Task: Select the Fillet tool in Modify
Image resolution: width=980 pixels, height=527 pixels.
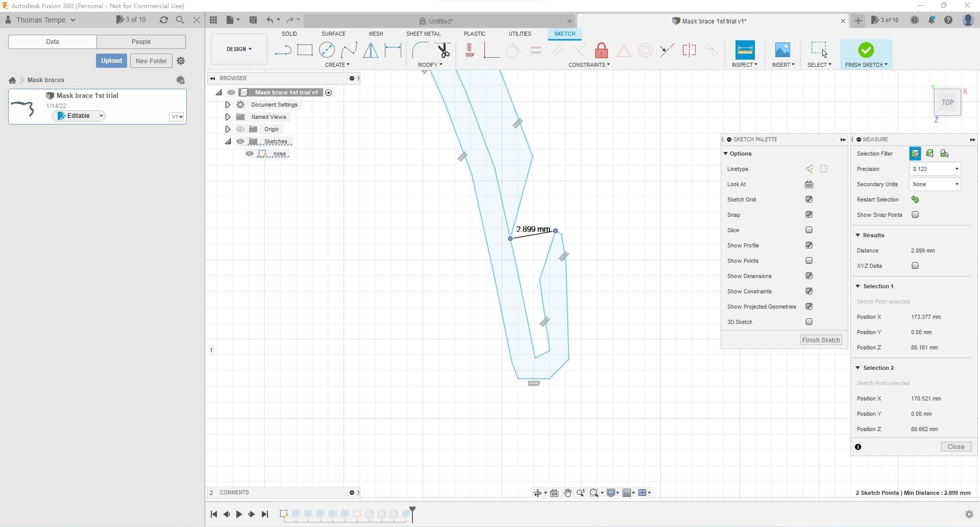Action: click(420, 50)
